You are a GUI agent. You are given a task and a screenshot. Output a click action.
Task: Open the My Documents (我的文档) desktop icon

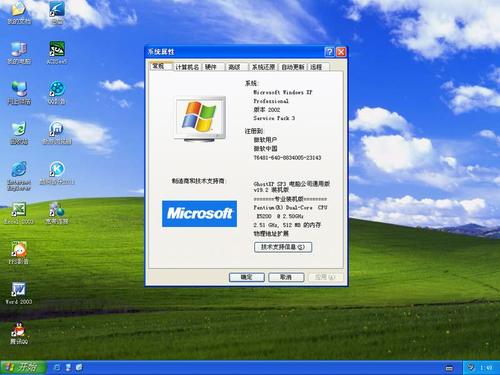point(19,12)
